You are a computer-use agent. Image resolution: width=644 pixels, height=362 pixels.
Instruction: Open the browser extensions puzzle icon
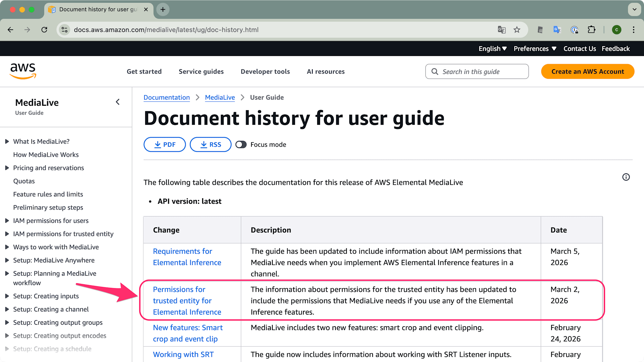(592, 30)
